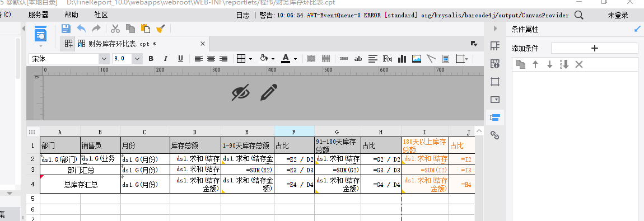Toggle italic formatting

click(x=166, y=59)
